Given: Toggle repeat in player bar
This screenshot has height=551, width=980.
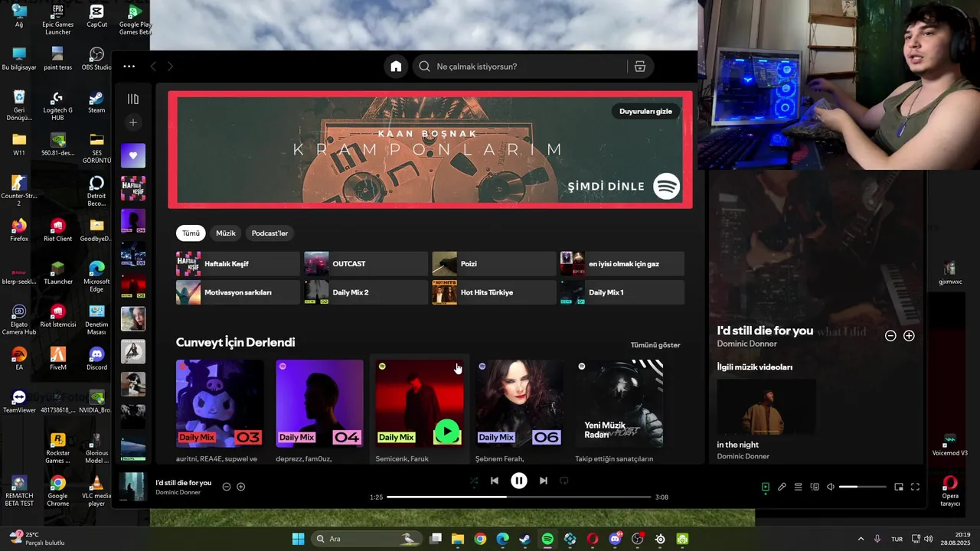Looking at the screenshot, I should point(564,481).
